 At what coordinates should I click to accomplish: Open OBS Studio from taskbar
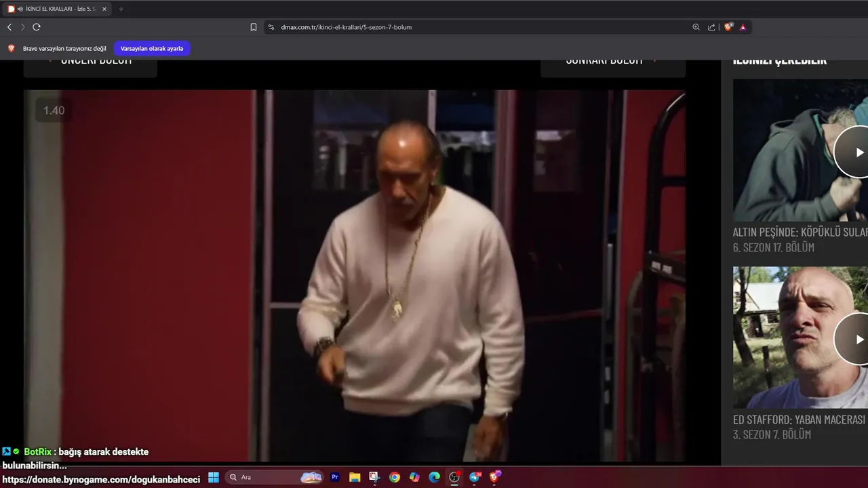454,477
